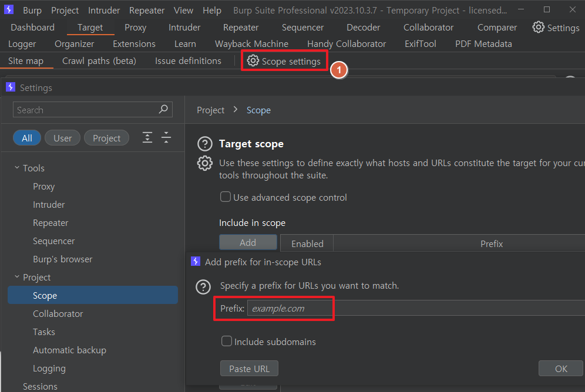
Task: Open the View menu
Action: click(184, 11)
